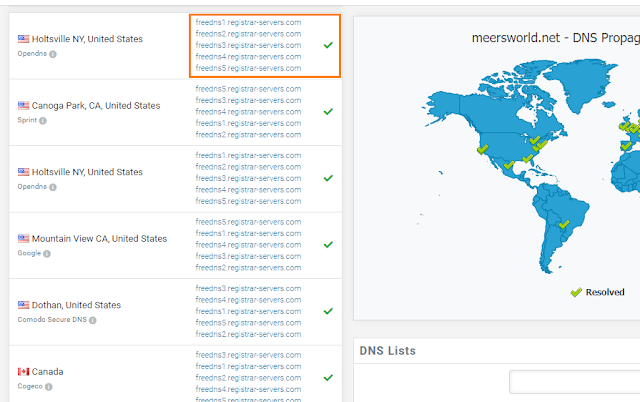
Task: Click the map checkmark on the US west coast
Action: click(482, 149)
